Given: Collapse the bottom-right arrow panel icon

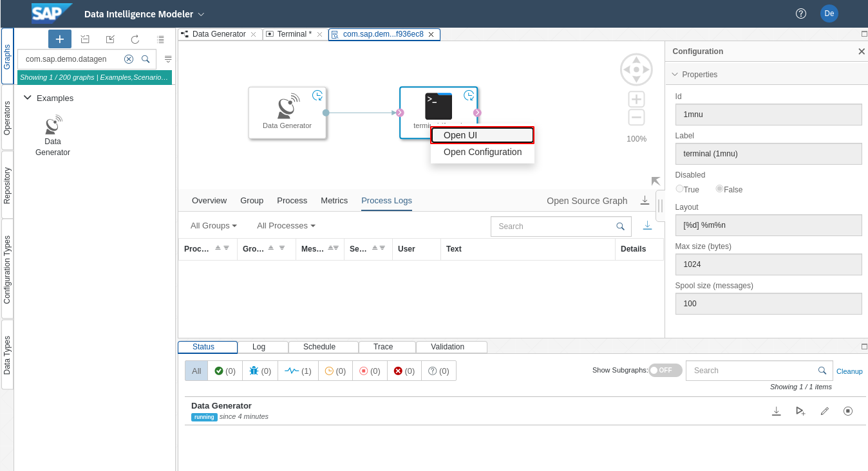Looking at the screenshot, I should pyautogui.click(x=656, y=181).
